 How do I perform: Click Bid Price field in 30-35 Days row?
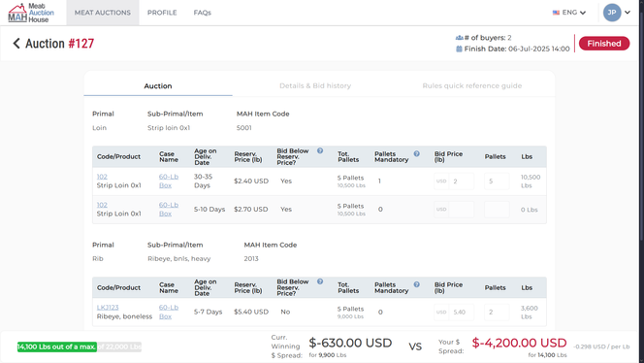[454, 181]
